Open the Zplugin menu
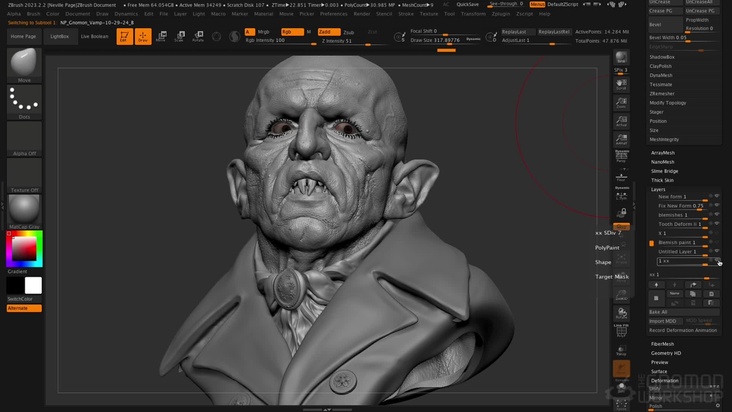 [500, 14]
